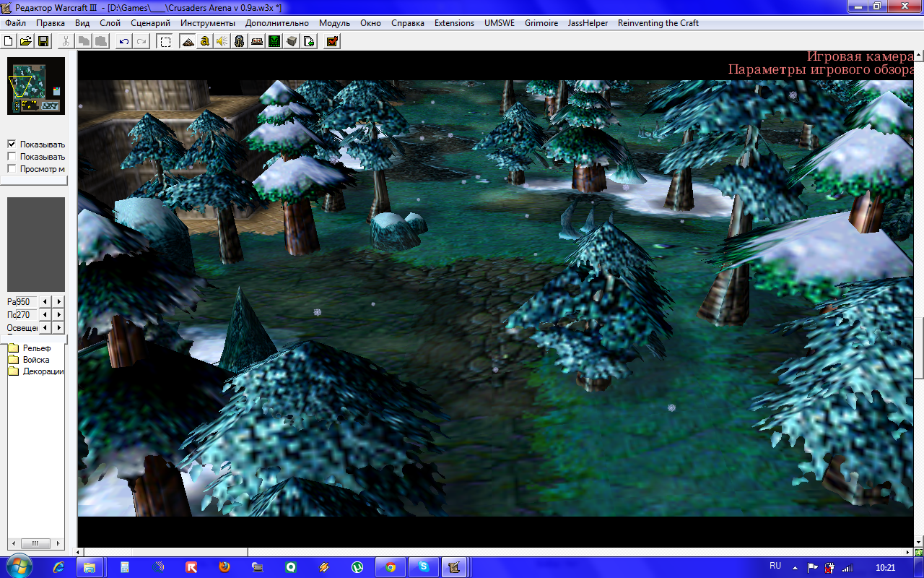Click the Copy icon in the toolbar
Image resolution: width=924 pixels, height=578 pixels.
(84, 41)
